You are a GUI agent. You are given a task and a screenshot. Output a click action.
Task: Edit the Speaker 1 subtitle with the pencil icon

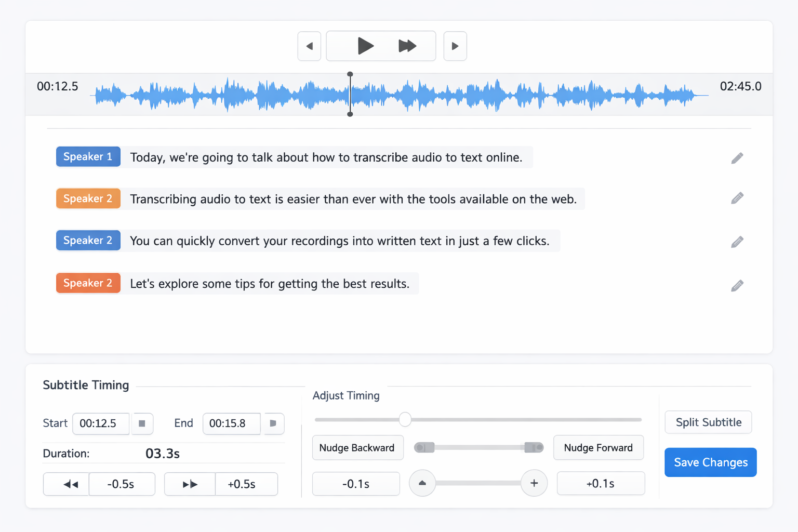coord(737,157)
